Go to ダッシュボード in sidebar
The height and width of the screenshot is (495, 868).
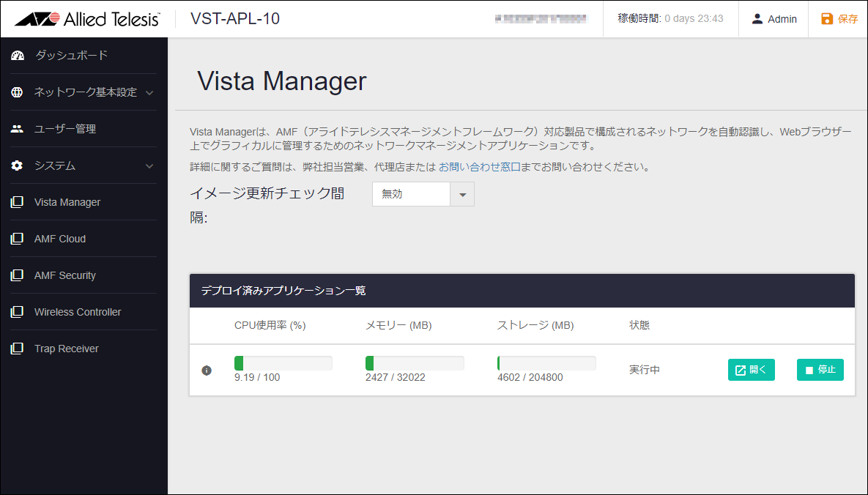point(71,56)
